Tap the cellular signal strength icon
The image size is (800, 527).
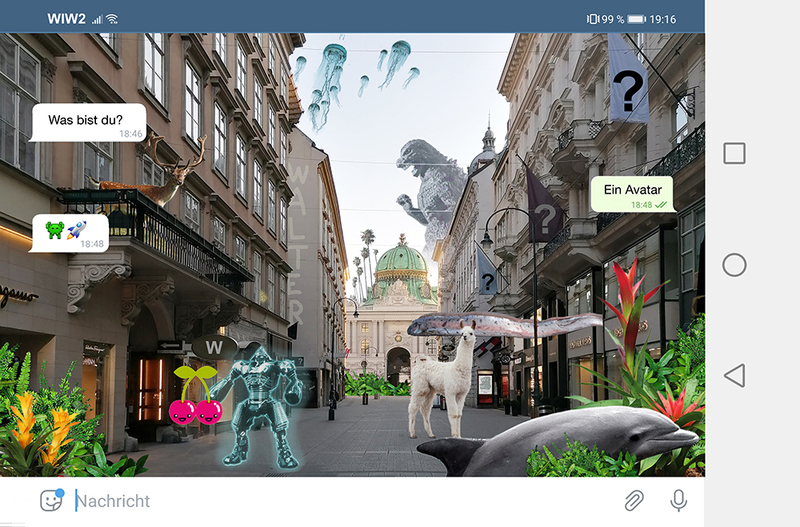point(97,20)
